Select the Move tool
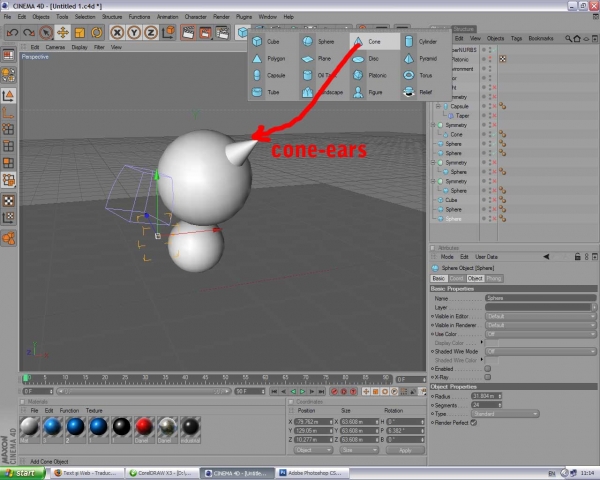600x480 pixels. [x=63, y=33]
